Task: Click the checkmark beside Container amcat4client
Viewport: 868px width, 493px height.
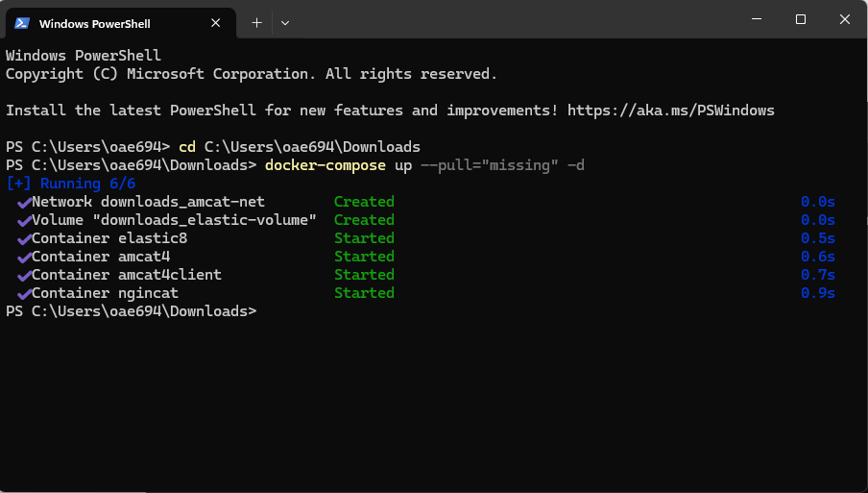Action: (x=24, y=275)
